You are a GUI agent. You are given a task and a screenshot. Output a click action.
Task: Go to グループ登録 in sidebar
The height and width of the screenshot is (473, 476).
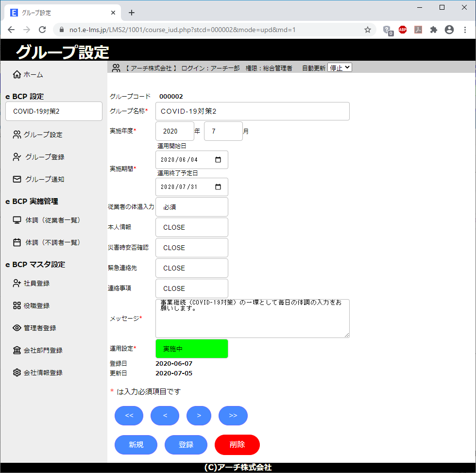point(45,157)
